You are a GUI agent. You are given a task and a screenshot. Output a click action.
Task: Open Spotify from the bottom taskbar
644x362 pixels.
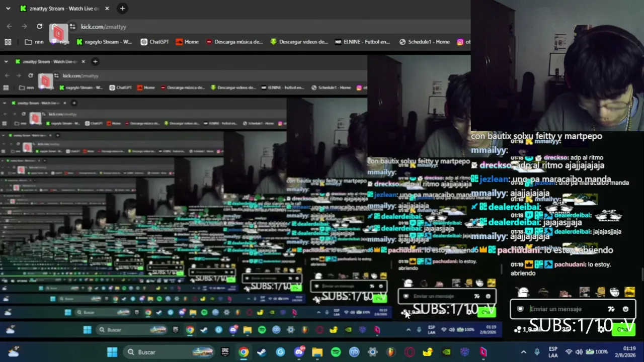point(336,352)
